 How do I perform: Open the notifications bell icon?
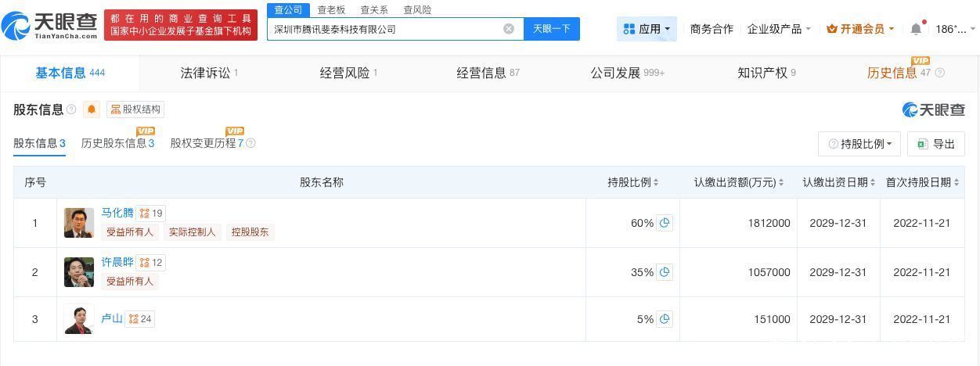[916, 29]
